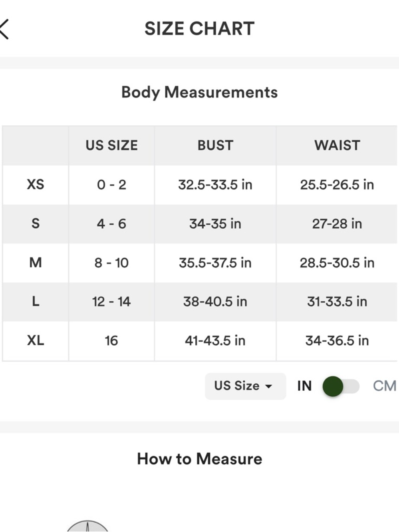Viewport: 399px width, 532px height.
Task: Click the How to Measure heading
Action: pyautogui.click(x=199, y=459)
